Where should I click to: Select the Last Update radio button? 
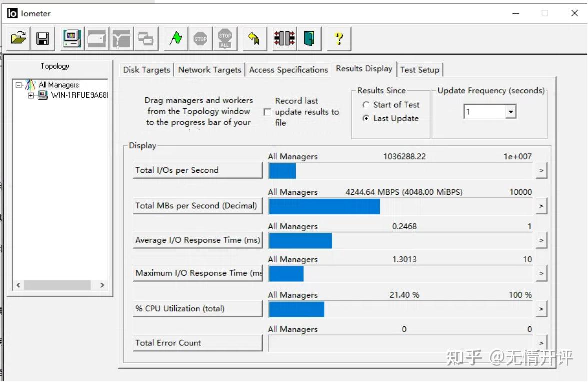(365, 119)
